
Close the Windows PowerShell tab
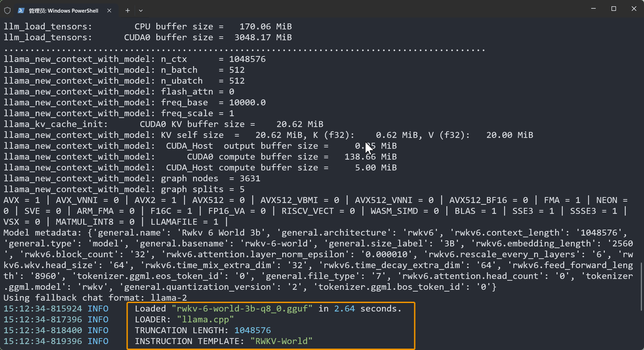point(109,10)
